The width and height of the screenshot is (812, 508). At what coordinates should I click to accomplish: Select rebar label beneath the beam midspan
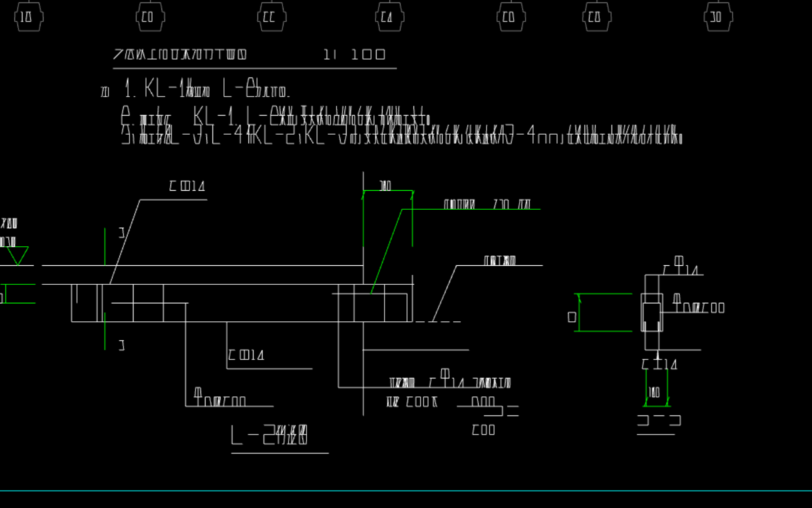tap(246, 355)
